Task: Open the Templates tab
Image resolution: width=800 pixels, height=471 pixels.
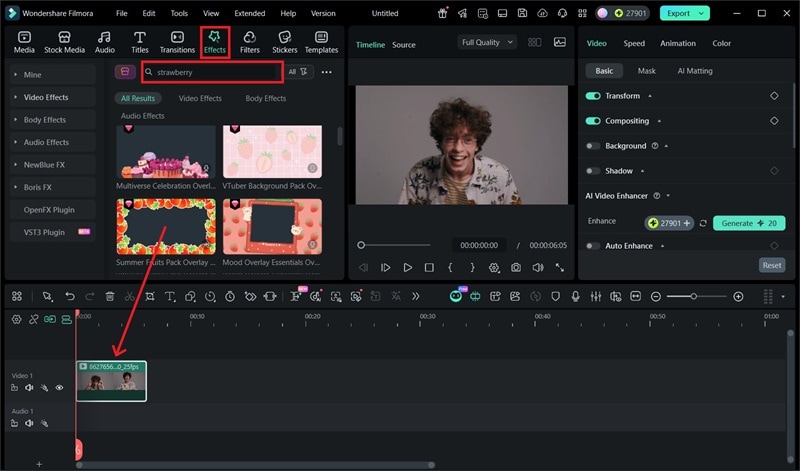Action: (x=321, y=42)
